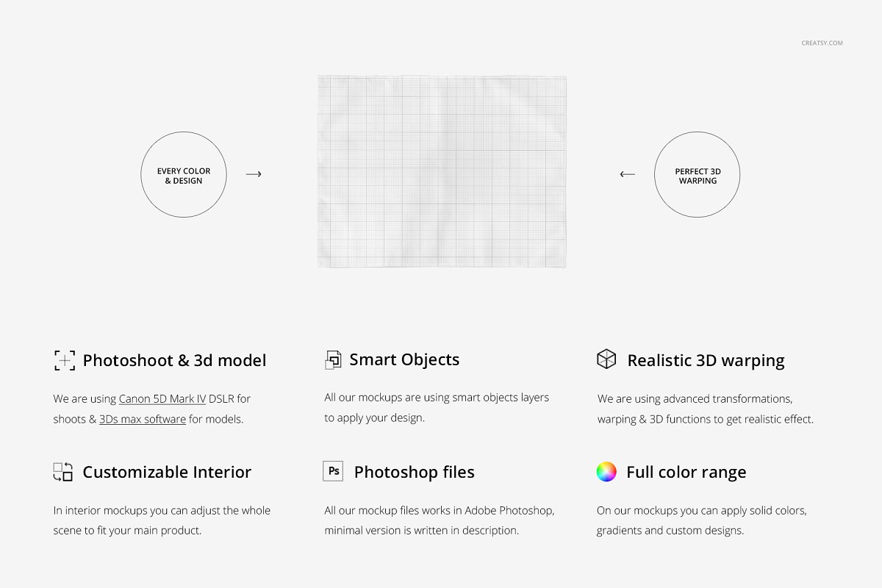Viewport: 882px width, 588px height.
Task: Click the rainbow color wheel icon
Action: point(606,472)
